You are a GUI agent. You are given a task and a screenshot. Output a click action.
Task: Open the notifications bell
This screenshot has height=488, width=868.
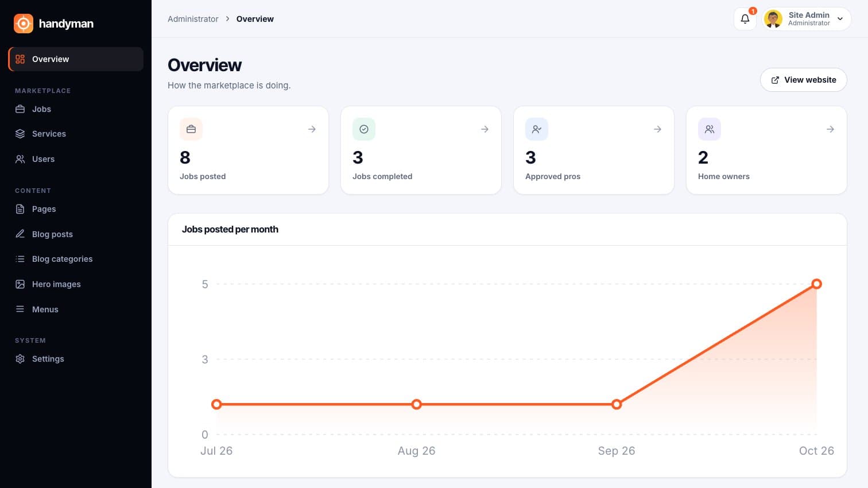pyautogui.click(x=745, y=19)
